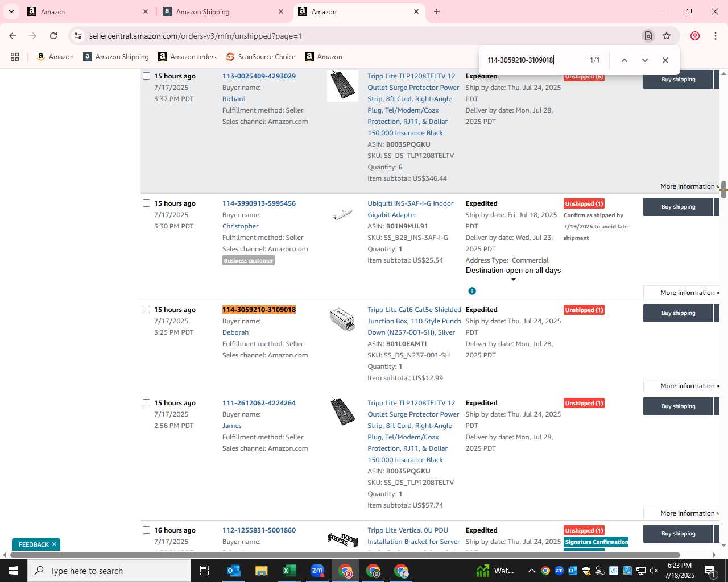This screenshot has height=582, width=728.
Task: Jump to previous find result
Action: pyautogui.click(x=624, y=60)
